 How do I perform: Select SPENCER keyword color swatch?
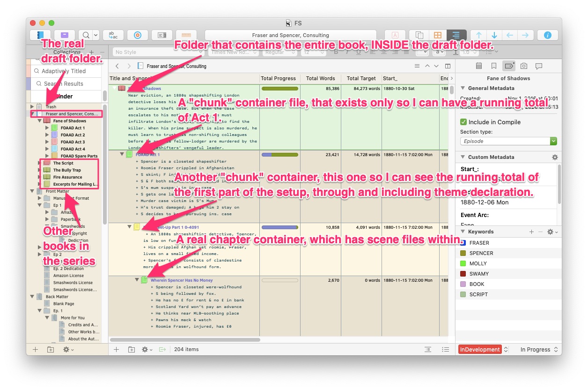(463, 253)
